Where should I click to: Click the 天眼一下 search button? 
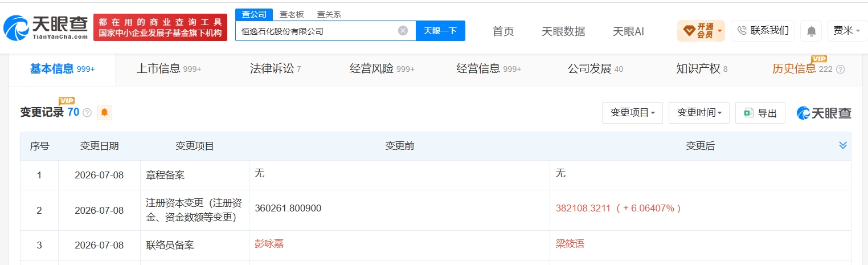(440, 31)
